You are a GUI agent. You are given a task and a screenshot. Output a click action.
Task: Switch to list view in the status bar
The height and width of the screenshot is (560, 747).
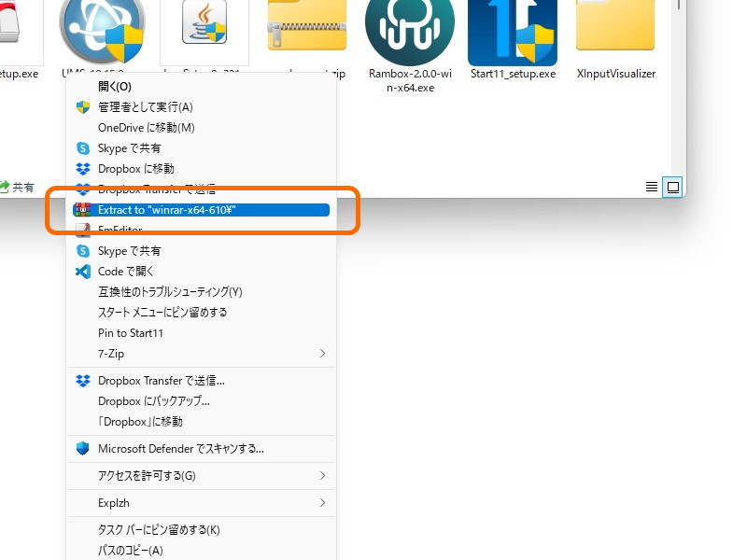pyautogui.click(x=651, y=187)
